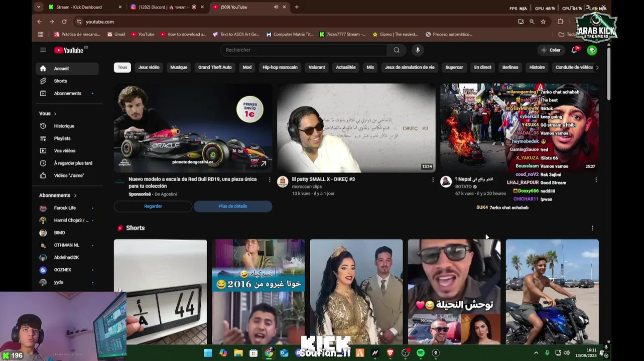Open the site information icon beside youtube.com
The image size is (644, 361).
coord(79,22)
